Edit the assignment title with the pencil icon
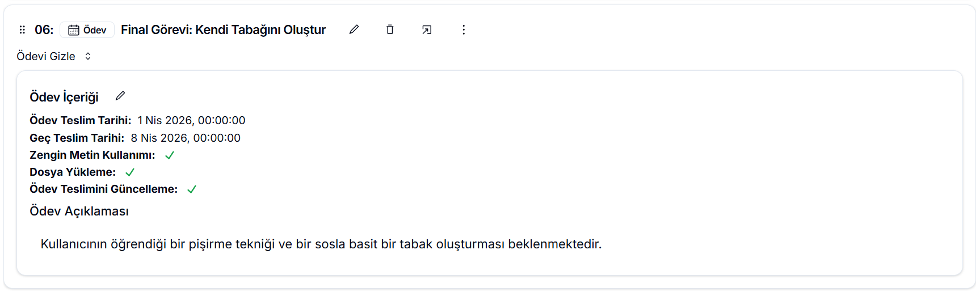This screenshot has height=292, width=980. (354, 29)
